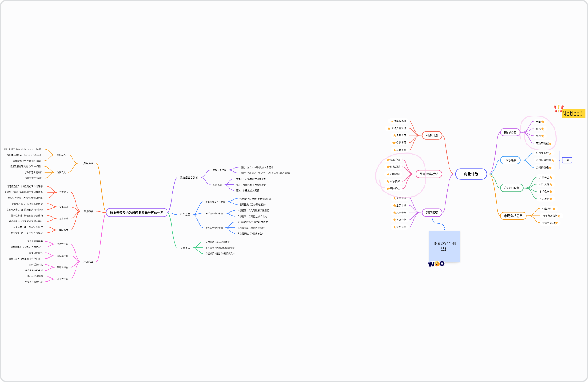Select the 质性工具 sub-node
The height and width of the screenshot is (382, 588).
click(61, 172)
